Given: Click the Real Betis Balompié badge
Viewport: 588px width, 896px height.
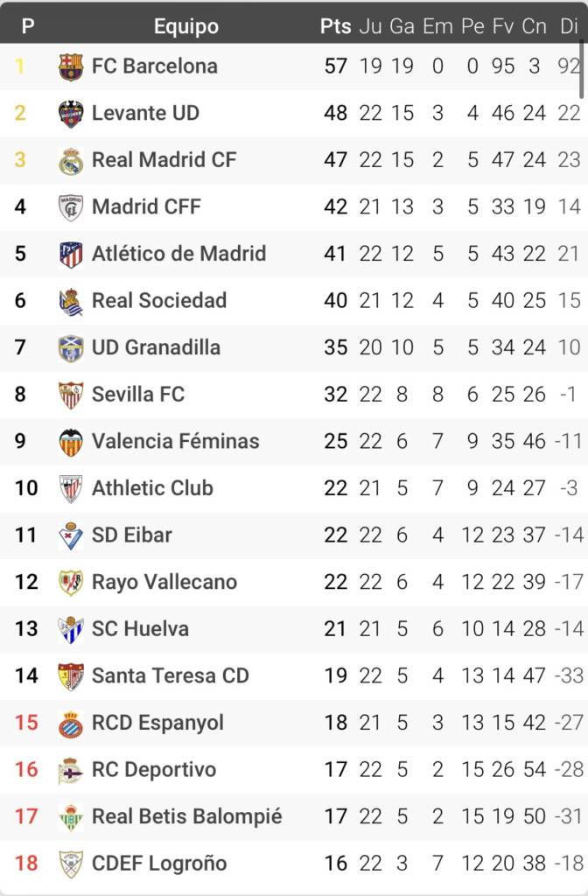Looking at the screenshot, I should [x=71, y=817].
